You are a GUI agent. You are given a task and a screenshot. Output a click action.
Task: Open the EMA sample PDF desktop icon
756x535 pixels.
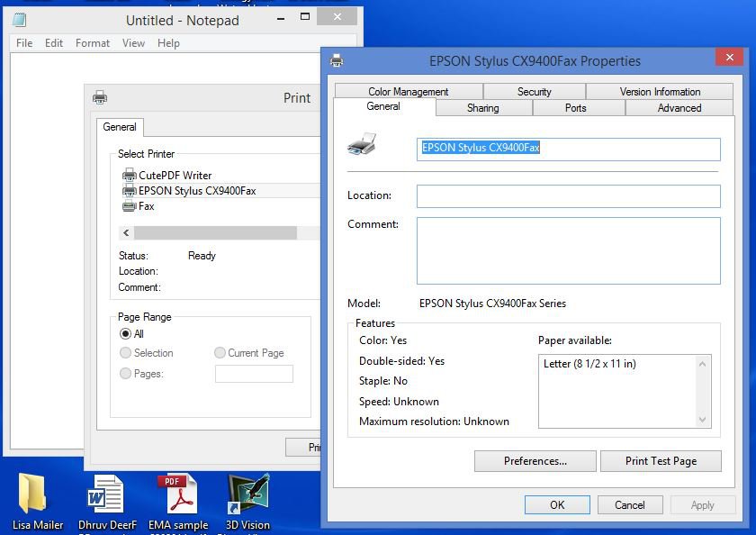click(x=176, y=494)
